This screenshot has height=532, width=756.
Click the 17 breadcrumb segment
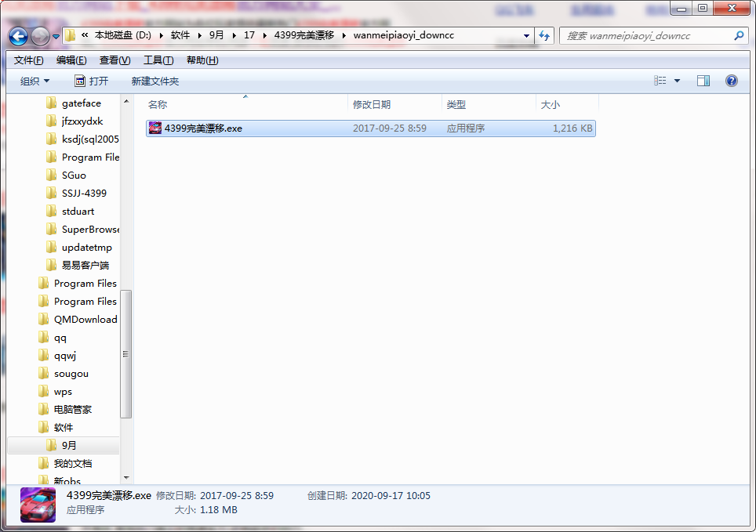[x=249, y=35]
